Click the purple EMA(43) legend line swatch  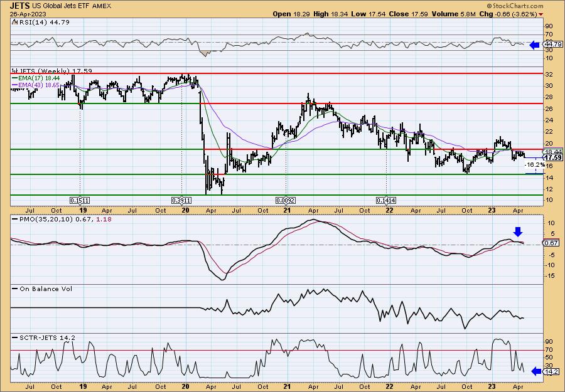pos(15,85)
